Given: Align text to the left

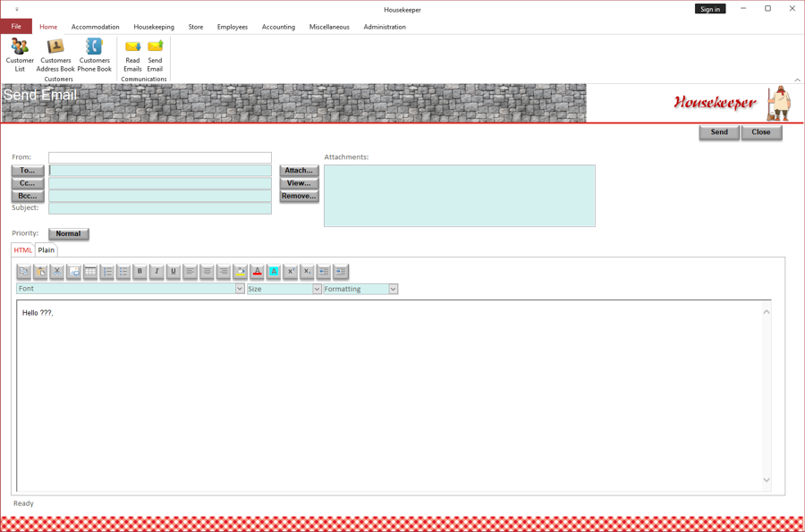Looking at the screenshot, I should click(190, 272).
